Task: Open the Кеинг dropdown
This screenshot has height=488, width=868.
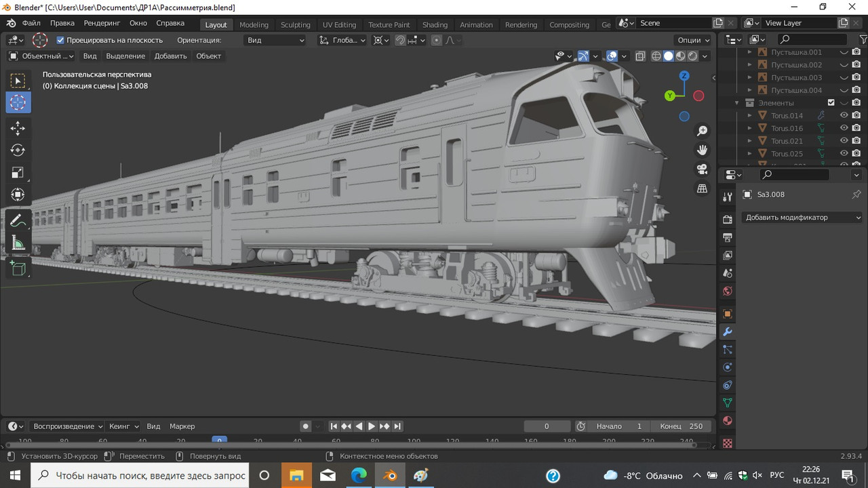Action: [x=123, y=426]
